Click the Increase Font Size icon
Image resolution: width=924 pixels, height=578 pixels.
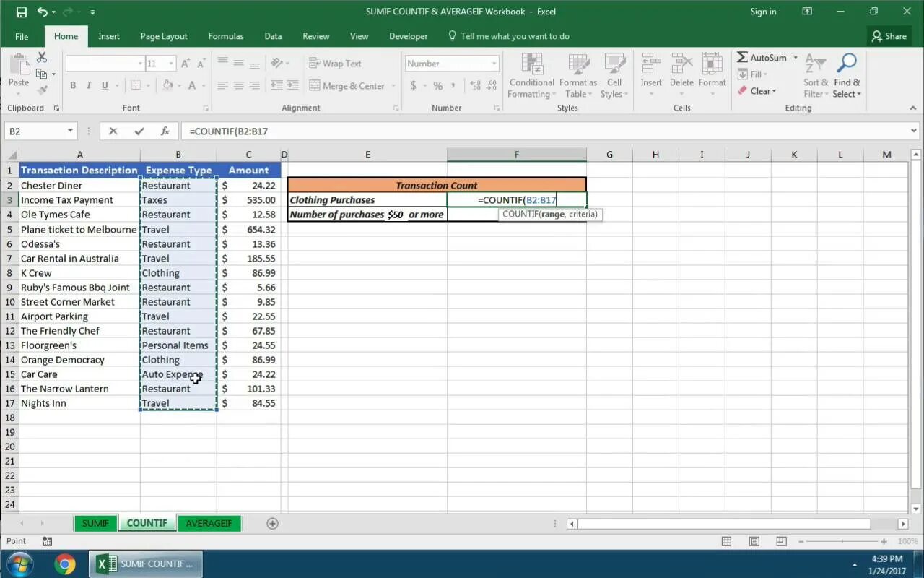pyautogui.click(x=186, y=64)
